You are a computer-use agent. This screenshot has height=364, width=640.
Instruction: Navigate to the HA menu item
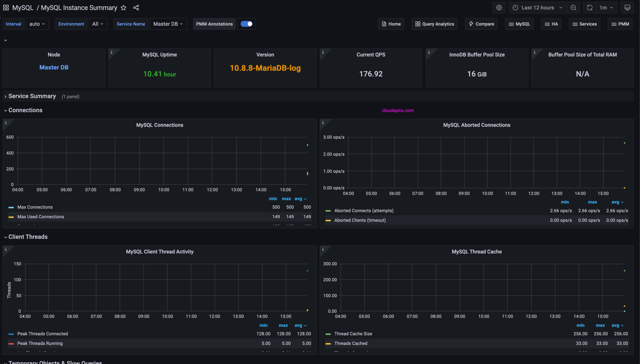click(551, 24)
